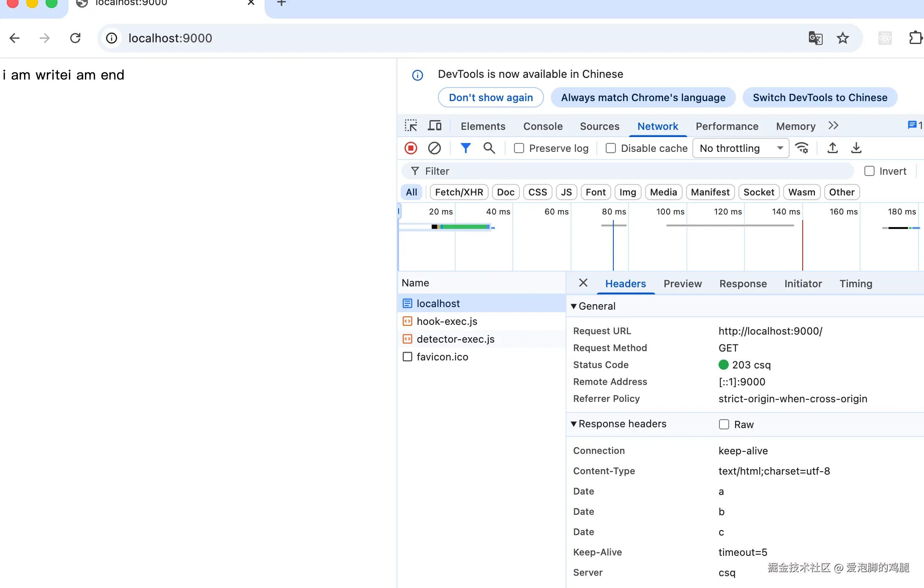Toggle the network filter funnel icon
The width and height of the screenshot is (924, 588).
click(x=465, y=148)
